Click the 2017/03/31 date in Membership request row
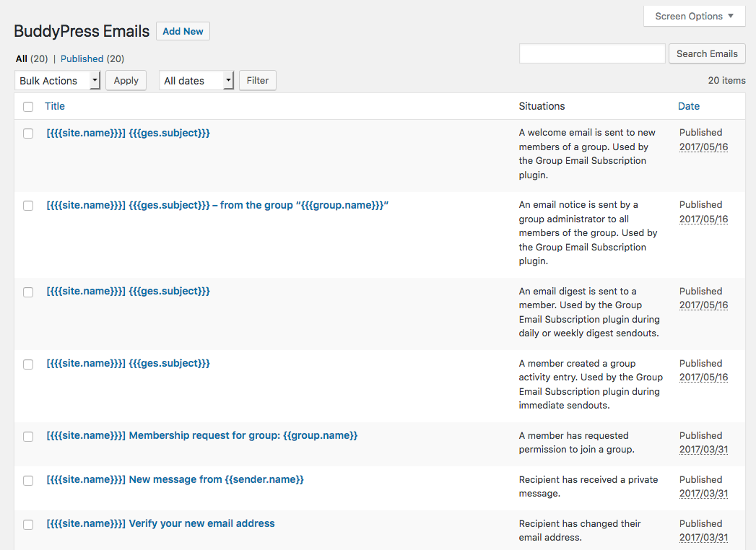 click(x=703, y=449)
